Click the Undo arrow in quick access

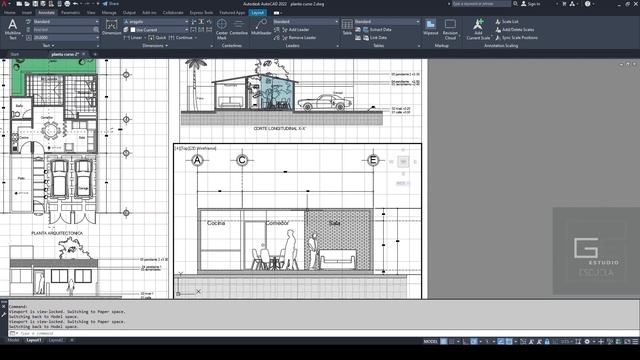pyautogui.click(x=76, y=4)
